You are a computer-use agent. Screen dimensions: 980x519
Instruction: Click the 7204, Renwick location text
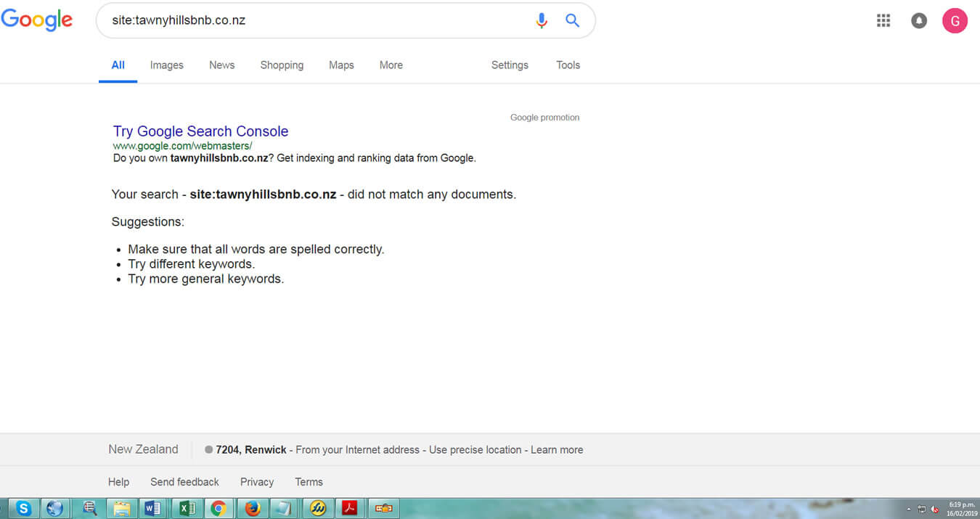[x=251, y=450]
